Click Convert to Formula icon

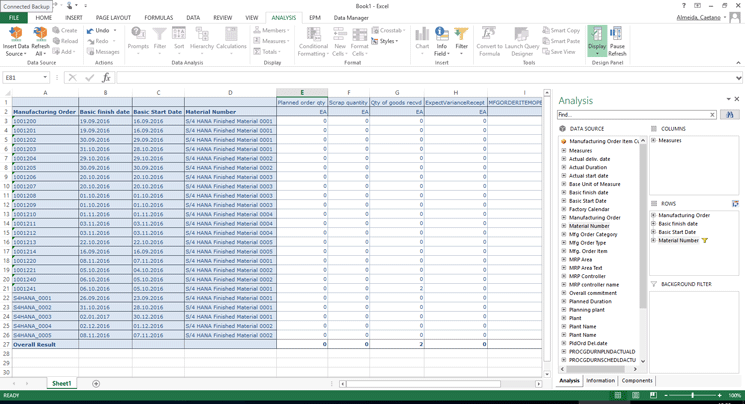[x=489, y=37]
